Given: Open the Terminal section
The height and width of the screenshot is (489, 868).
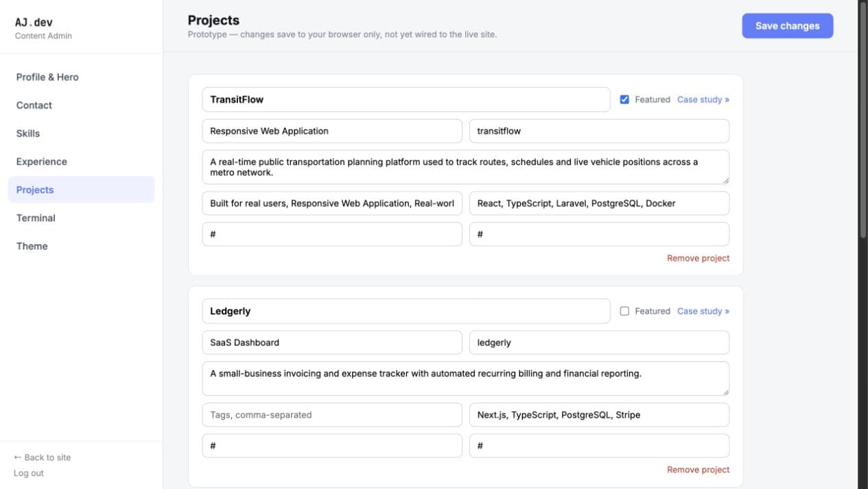Looking at the screenshot, I should pos(81,218).
